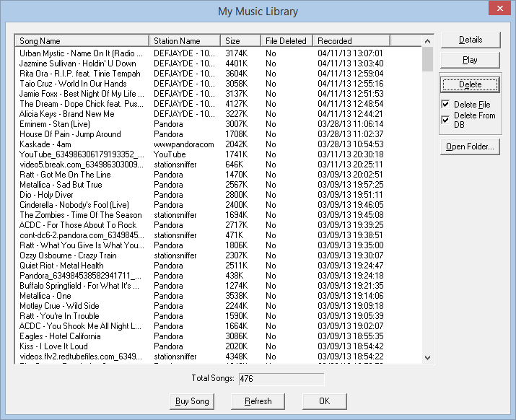Viewport: 516px width, 420px height.
Task: Click recorded time 04/11/13 13:03:40
Action: click(x=350, y=64)
